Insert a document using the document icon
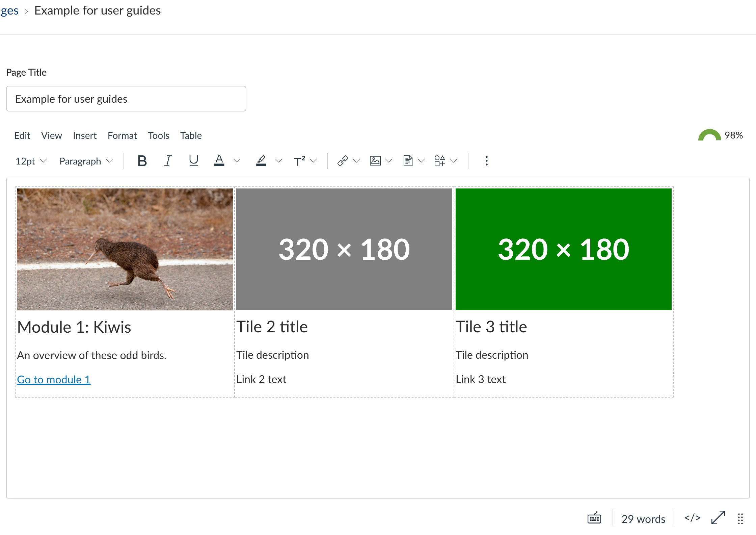 [x=408, y=161]
